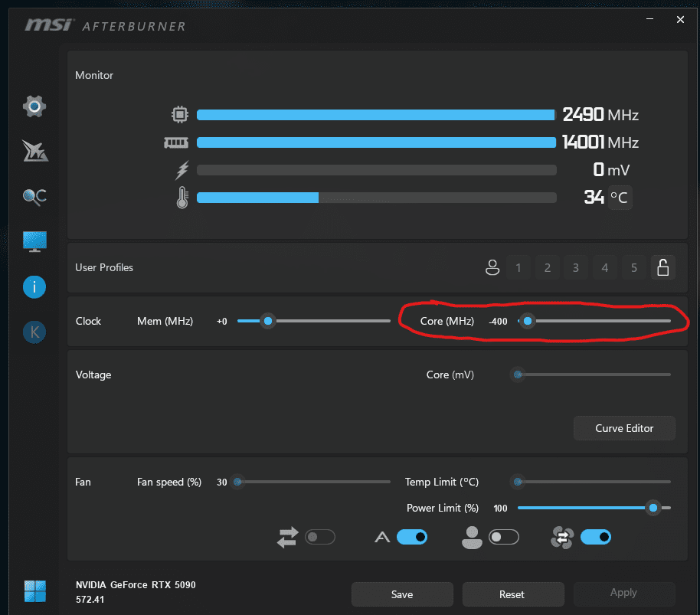
Task: Click the User Profiles person icon
Action: coord(492,267)
